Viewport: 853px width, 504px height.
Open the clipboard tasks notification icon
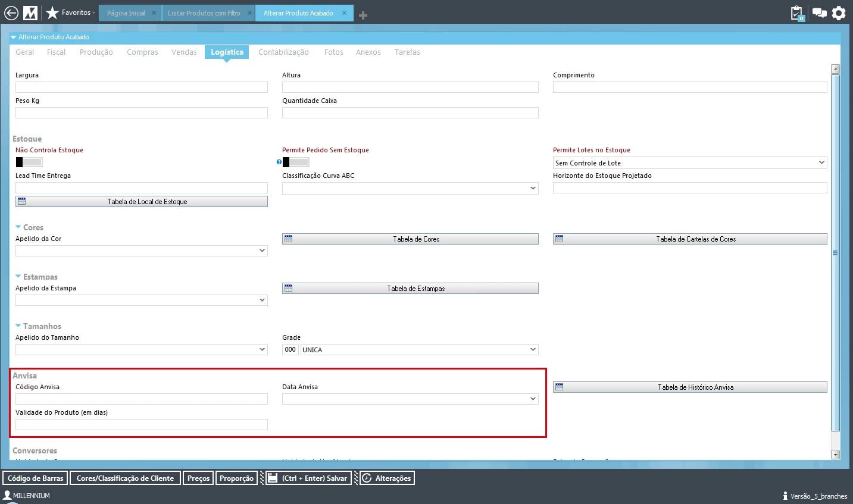(796, 13)
